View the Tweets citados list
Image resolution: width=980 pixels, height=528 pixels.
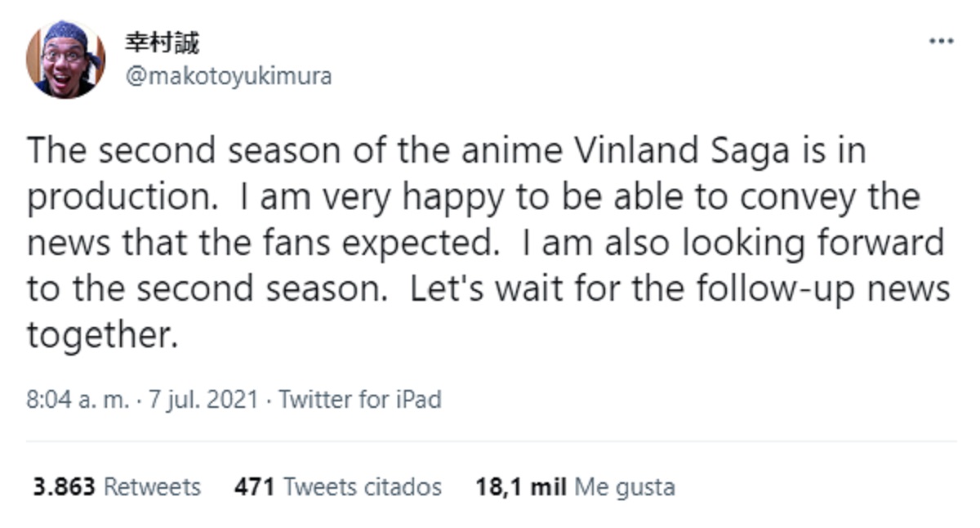(x=362, y=487)
